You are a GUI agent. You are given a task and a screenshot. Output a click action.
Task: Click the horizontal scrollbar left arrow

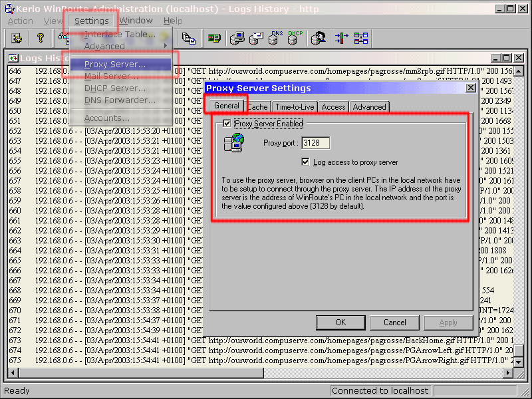[13, 373]
